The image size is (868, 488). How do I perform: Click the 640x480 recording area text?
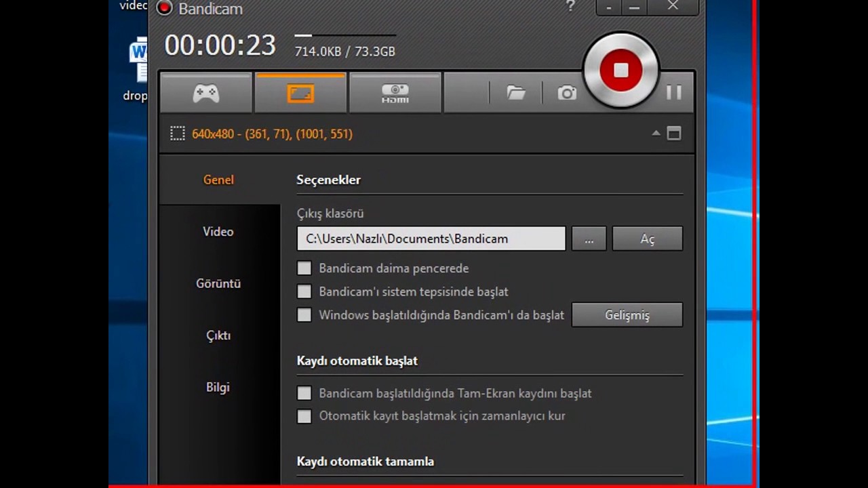tap(272, 134)
